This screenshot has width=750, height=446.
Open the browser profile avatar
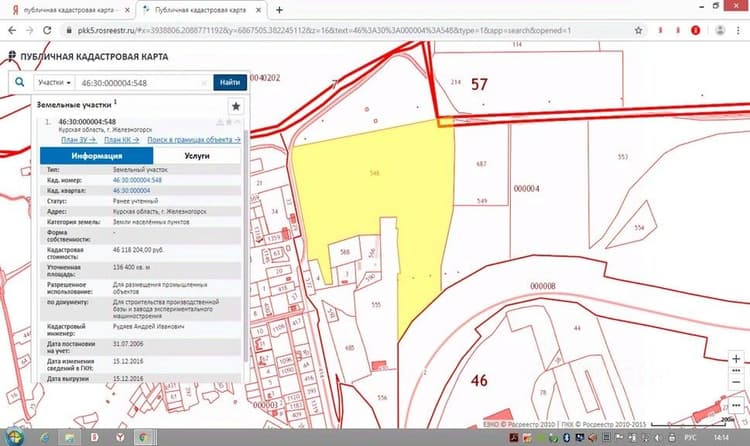click(720, 30)
